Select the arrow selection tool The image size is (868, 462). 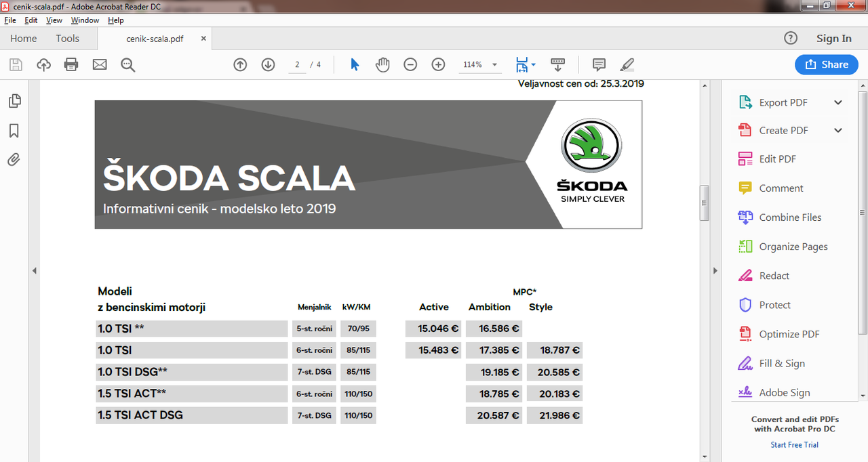355,65
